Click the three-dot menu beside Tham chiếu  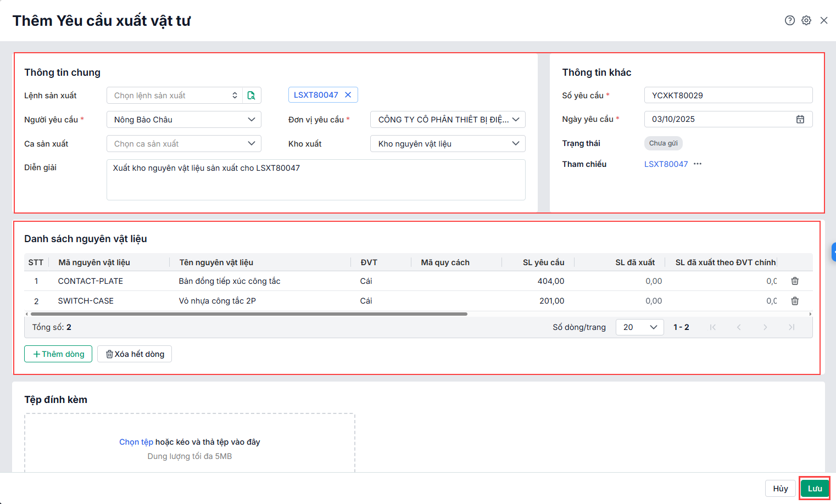(x=698, y=164)
